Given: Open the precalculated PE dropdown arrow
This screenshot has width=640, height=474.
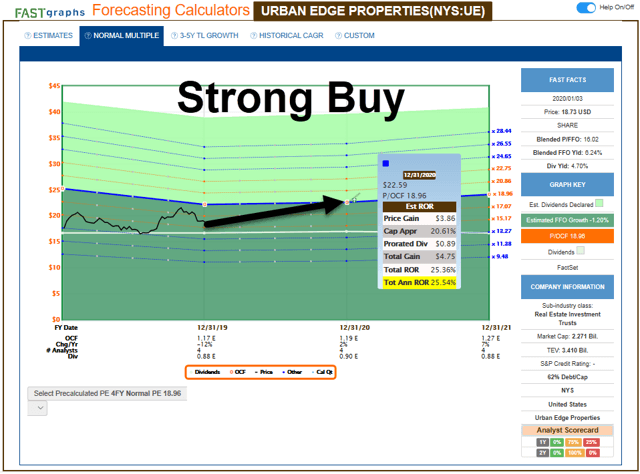Looking at the screenshot, I should coord(38,408).
